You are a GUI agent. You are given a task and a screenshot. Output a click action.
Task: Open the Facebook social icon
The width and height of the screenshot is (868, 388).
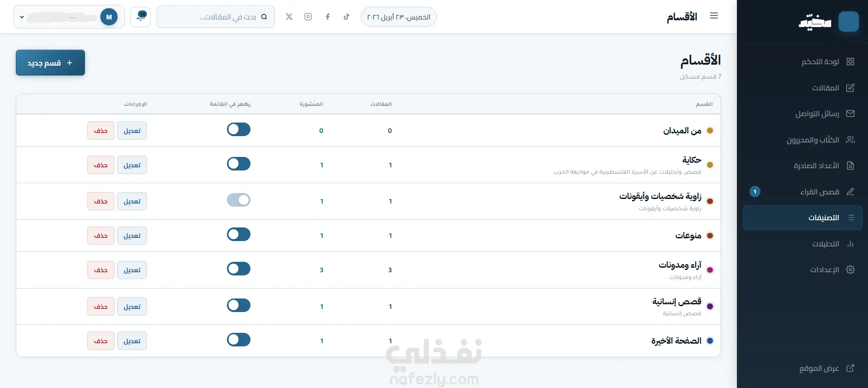[x=328, y=17]
